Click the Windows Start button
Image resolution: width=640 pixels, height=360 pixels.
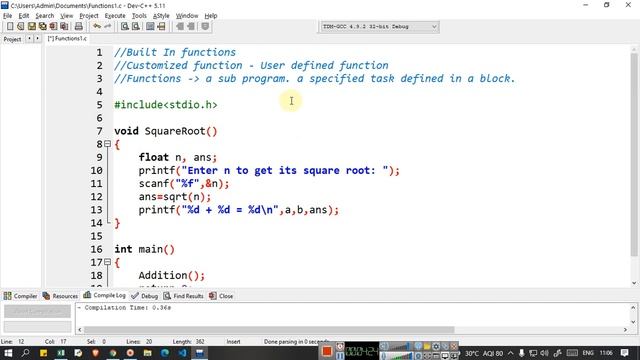[8, 353]
